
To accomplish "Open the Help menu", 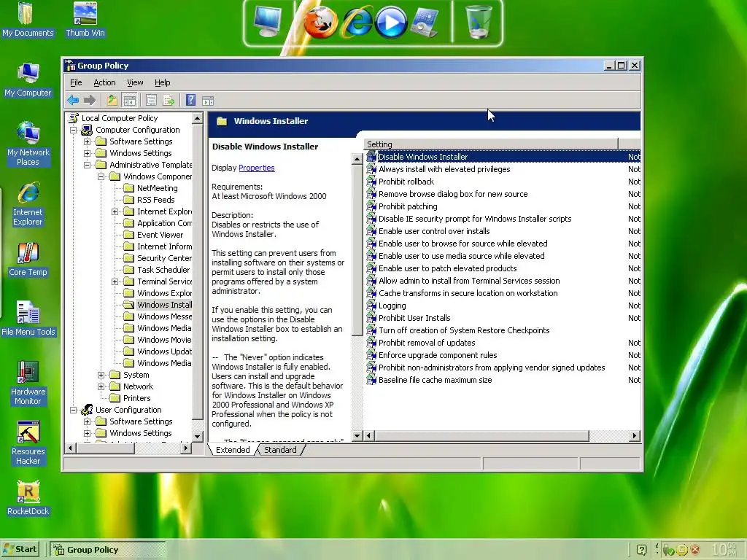I will tap(163, 82).
